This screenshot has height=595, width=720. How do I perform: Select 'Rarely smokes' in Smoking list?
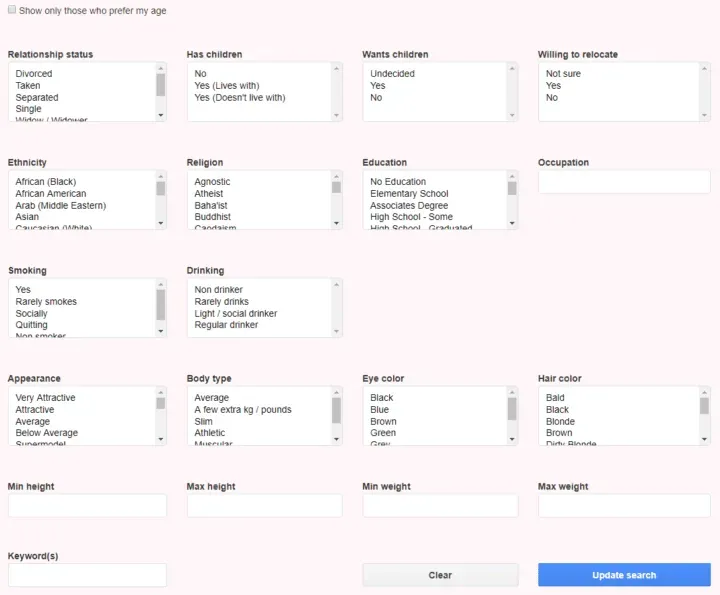pyautogui.click(x=46, y=302)
